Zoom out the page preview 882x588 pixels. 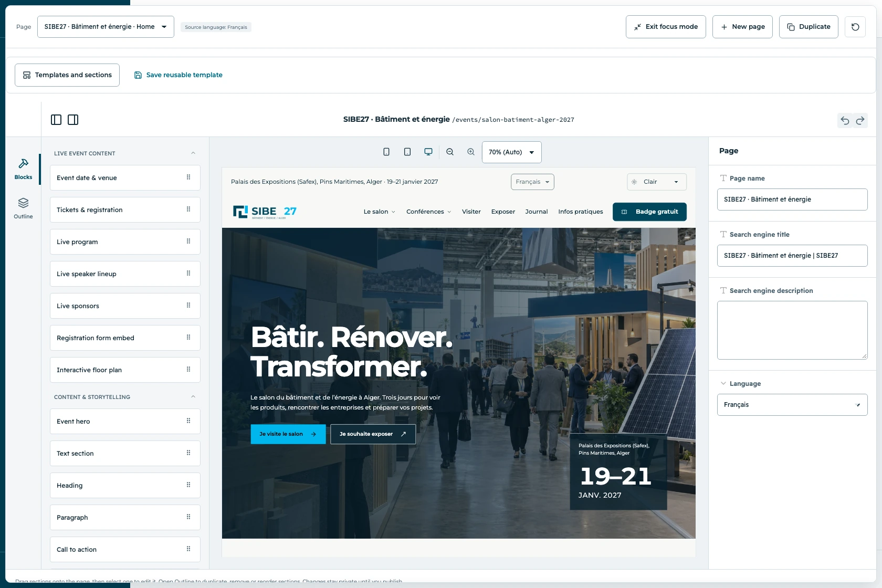pos(450,152)
